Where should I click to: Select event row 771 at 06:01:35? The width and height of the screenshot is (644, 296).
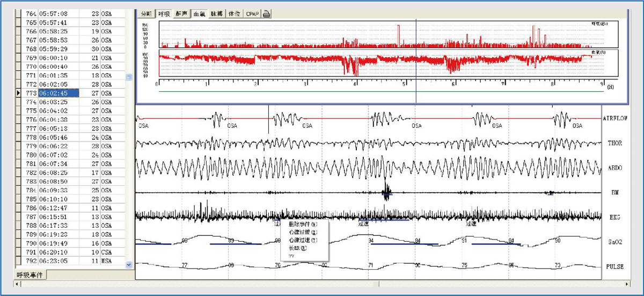[x=70, y=76]
